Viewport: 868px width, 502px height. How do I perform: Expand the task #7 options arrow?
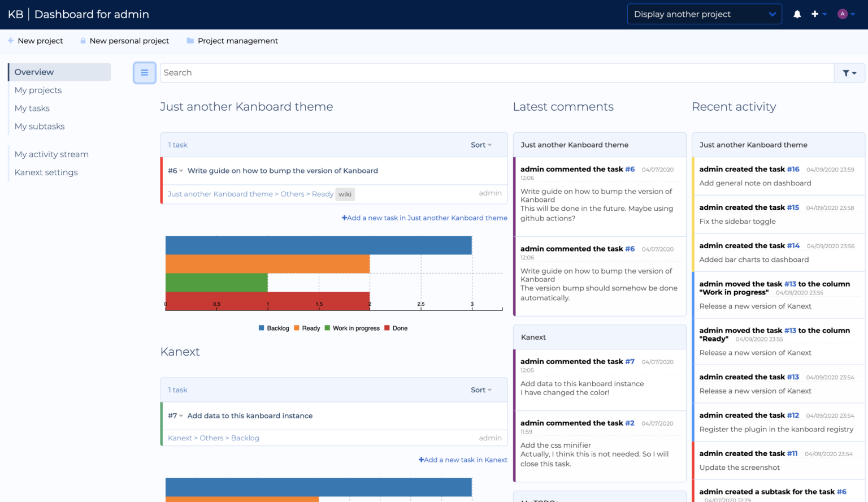coord(180,416)
